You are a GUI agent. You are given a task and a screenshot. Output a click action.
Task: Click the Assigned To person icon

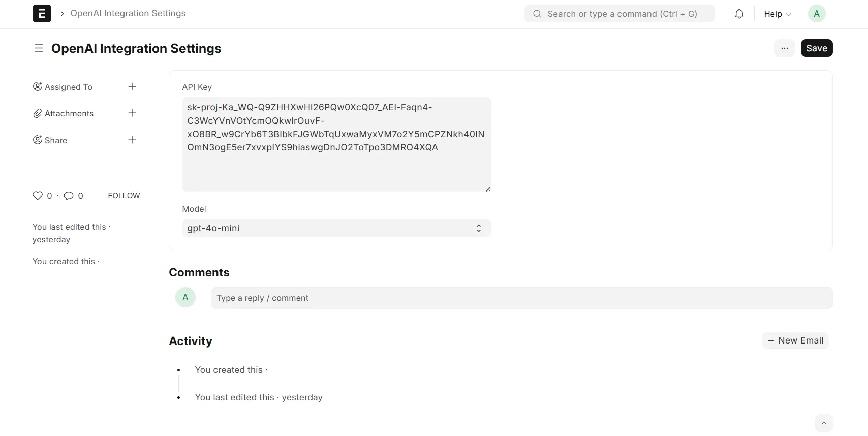pos(38,86)
